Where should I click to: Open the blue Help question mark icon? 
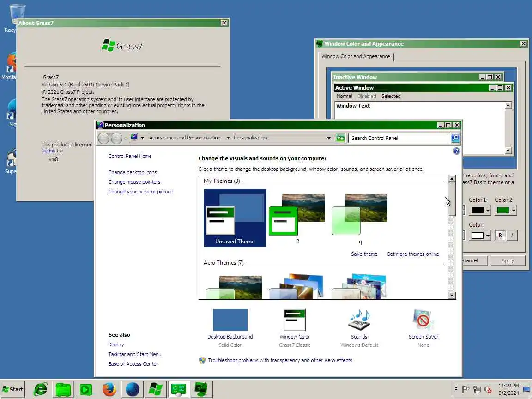click(457, 151)
